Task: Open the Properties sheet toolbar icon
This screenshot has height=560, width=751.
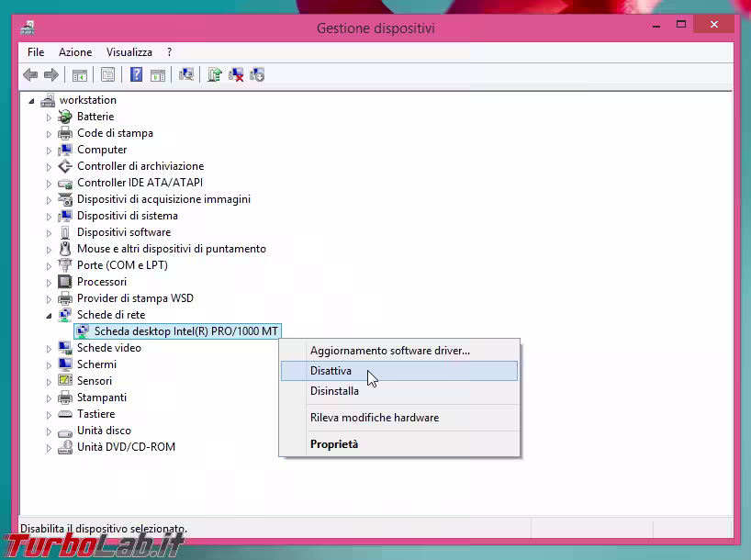Action: (x=107, y=74)
